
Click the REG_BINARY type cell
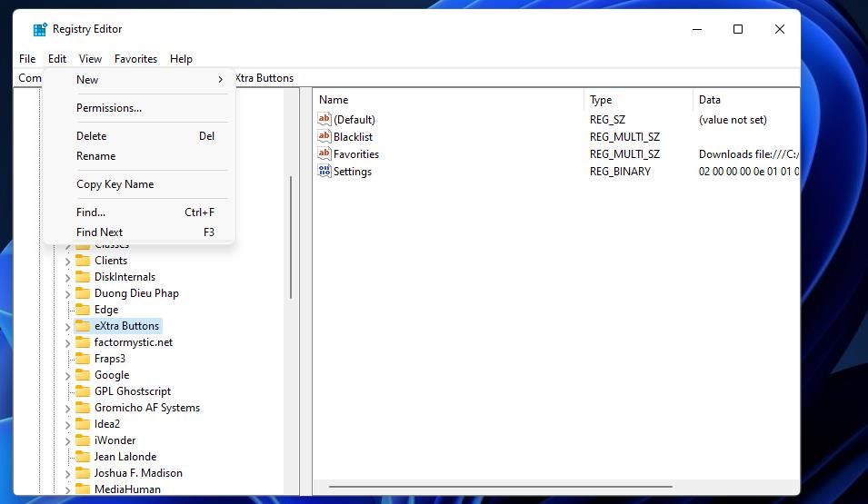pyautogui.click(x=620, y=172)
